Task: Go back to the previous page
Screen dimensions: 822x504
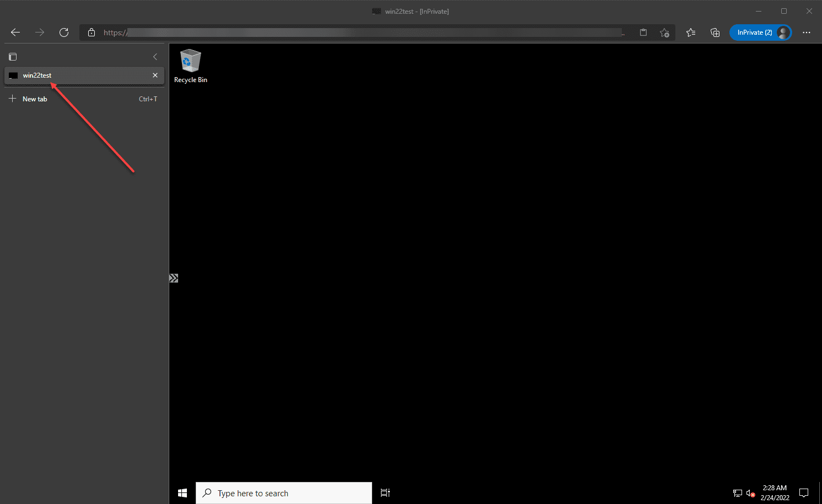Action: [x=15, y=32]
